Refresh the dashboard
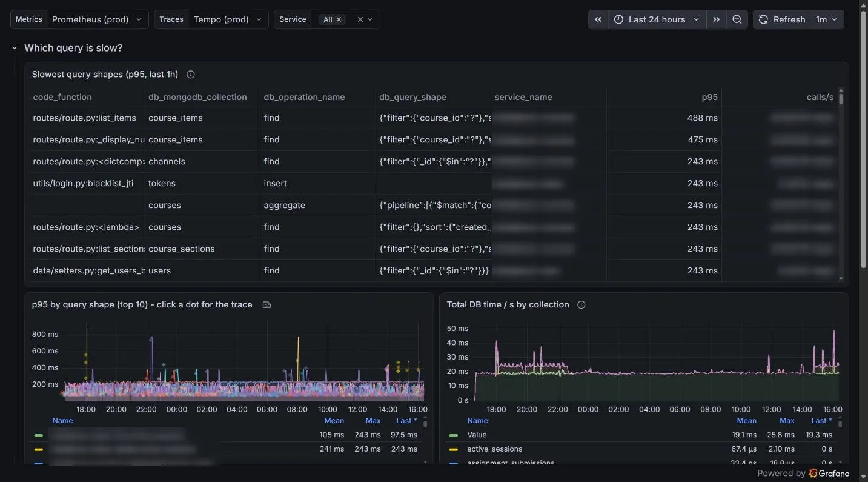This screenshot has width=868, height=482. pos(782,19)
